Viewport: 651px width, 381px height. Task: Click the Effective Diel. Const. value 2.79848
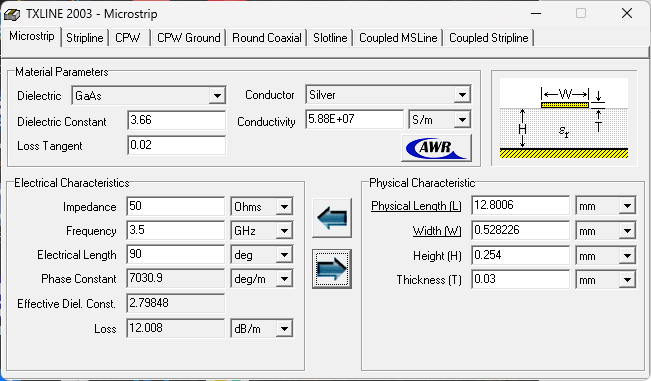175,303
